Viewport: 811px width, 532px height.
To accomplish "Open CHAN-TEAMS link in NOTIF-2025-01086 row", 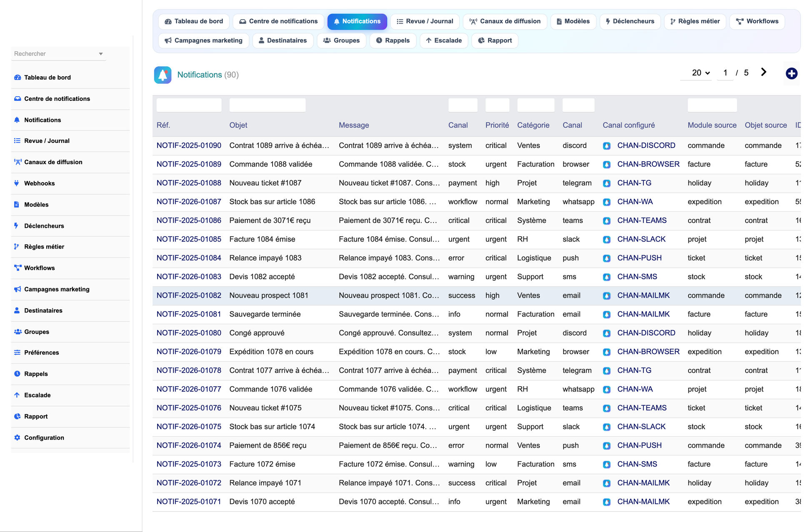I will 642,220.
